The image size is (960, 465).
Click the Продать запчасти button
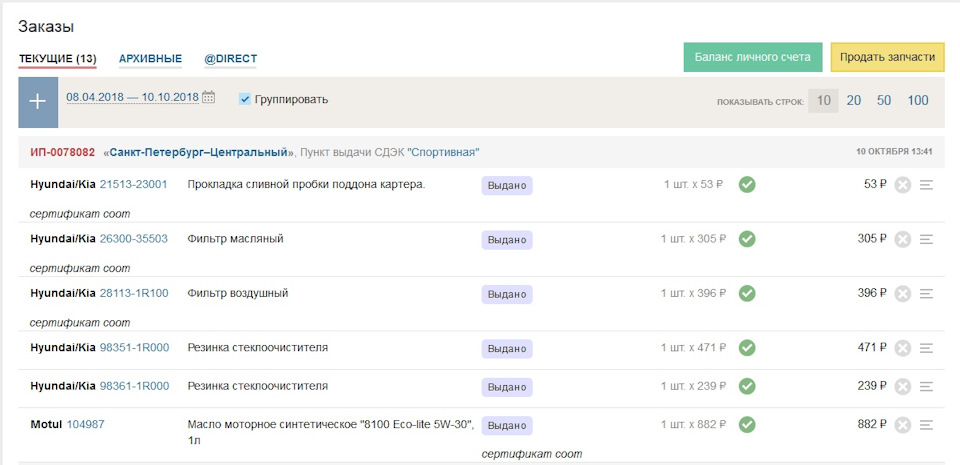[x=887, y=57]
